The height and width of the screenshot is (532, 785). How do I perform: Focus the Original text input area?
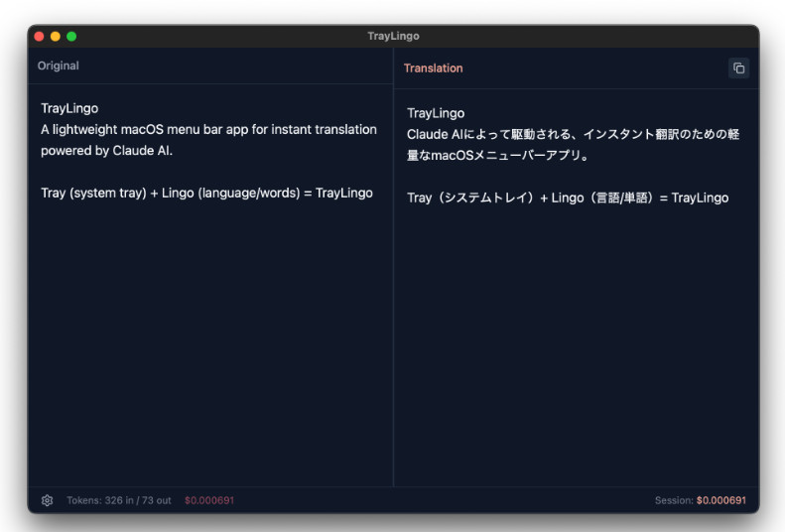click(x=210, y=285)
